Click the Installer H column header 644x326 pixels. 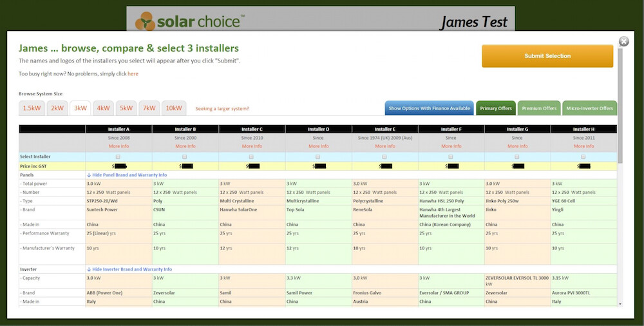point(583,129)
